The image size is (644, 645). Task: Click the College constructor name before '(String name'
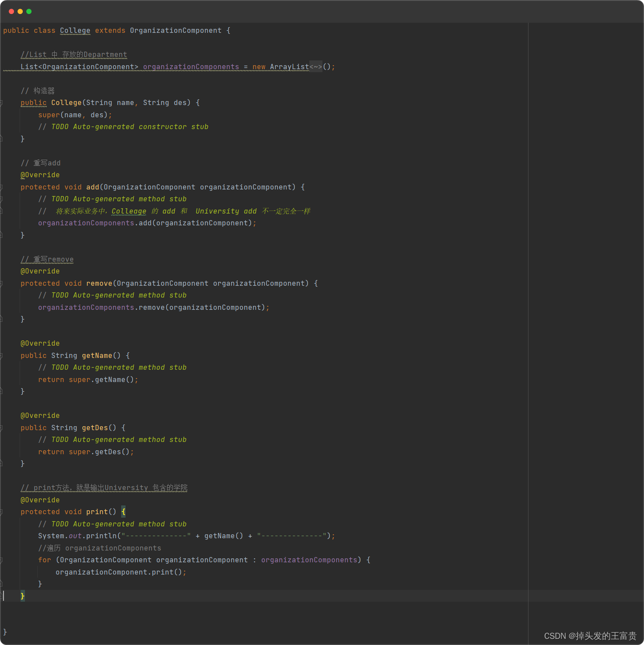tap(66, 103)
